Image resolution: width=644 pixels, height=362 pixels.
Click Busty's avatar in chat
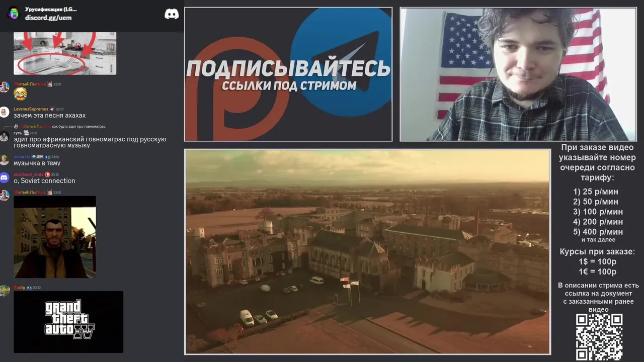5,291
